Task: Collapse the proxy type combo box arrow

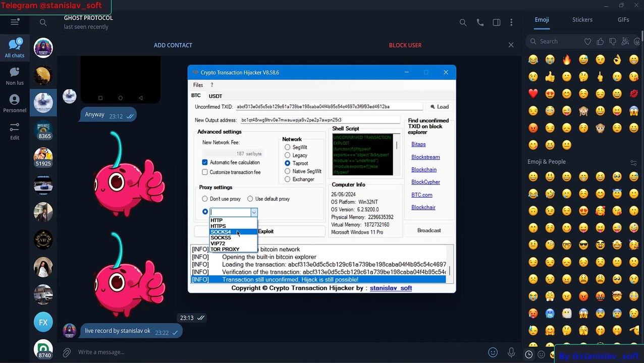Action: coord(254,212)
